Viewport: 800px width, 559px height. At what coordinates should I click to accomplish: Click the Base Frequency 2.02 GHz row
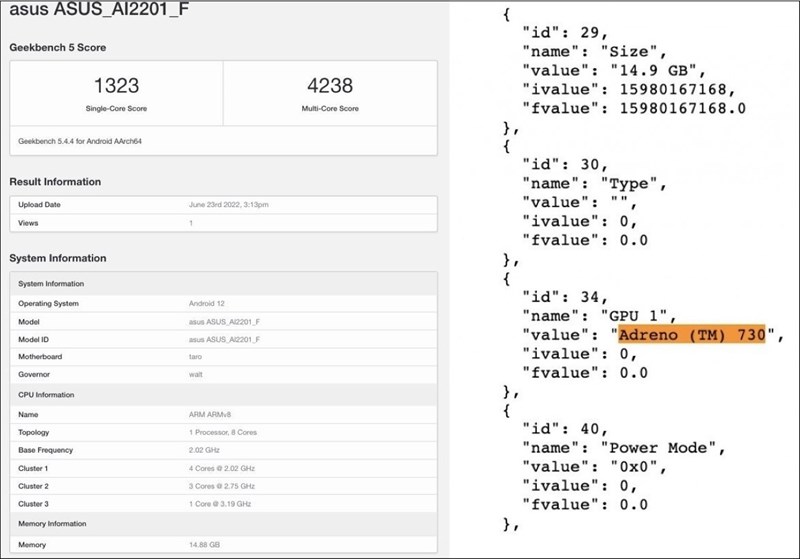point(222,450)
